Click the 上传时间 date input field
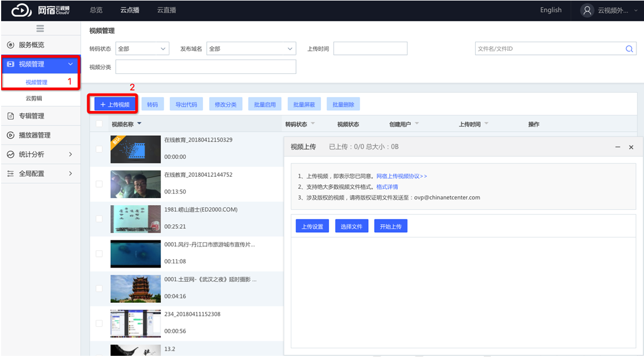Screen dimensions: 644x357 point(370,49)
